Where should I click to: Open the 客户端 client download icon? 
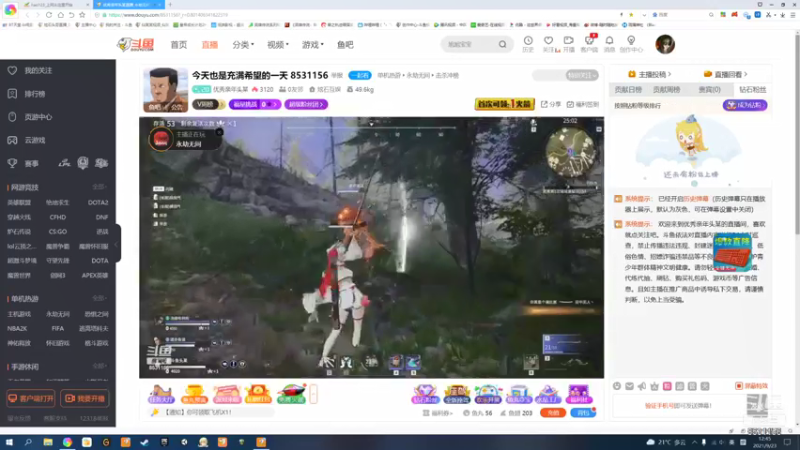pos(589,44)
